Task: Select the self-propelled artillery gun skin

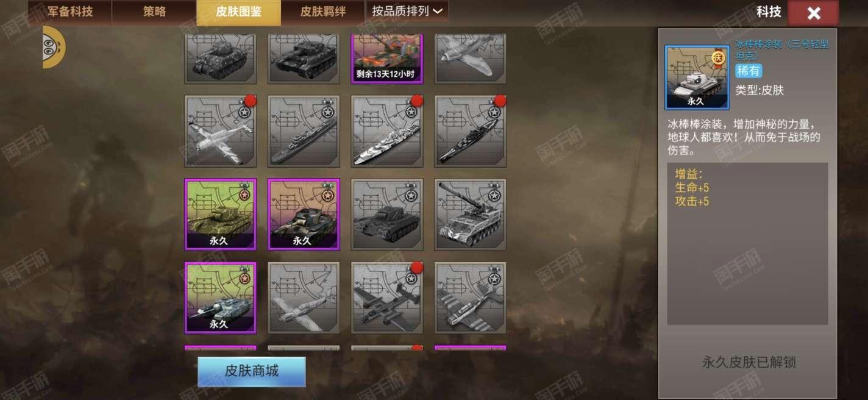Action: tap(470, 215)
